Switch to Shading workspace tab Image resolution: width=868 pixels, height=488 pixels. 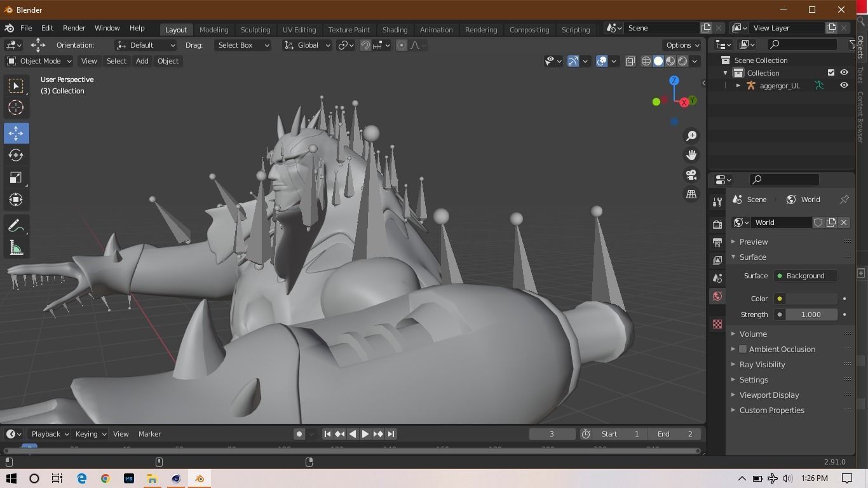click(395, 29)
